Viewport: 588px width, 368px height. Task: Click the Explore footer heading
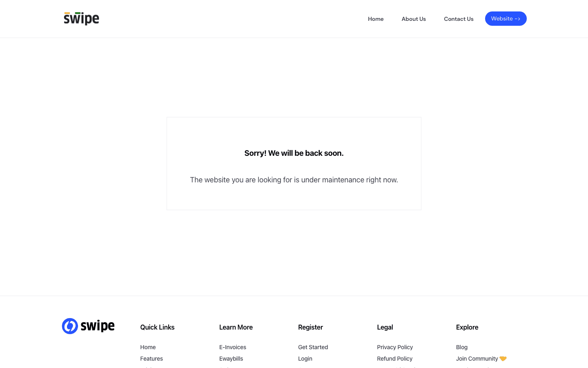pyautogui.click(x=467, y=327)
